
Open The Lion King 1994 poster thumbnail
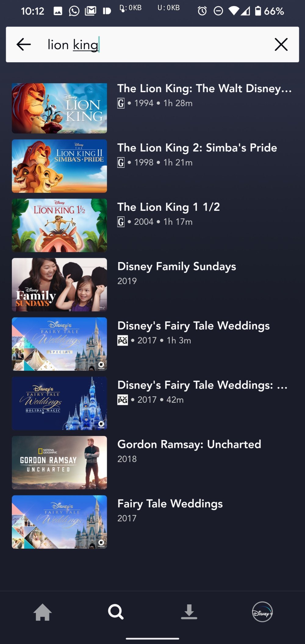click(x=59, y=108)
